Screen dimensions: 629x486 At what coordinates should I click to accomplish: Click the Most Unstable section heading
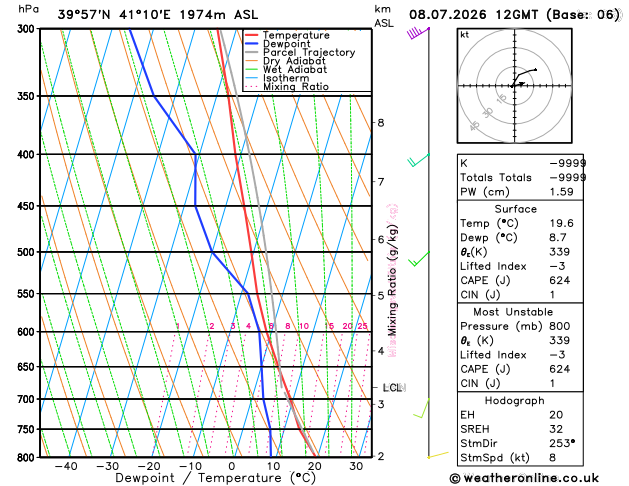click(513, 312)
